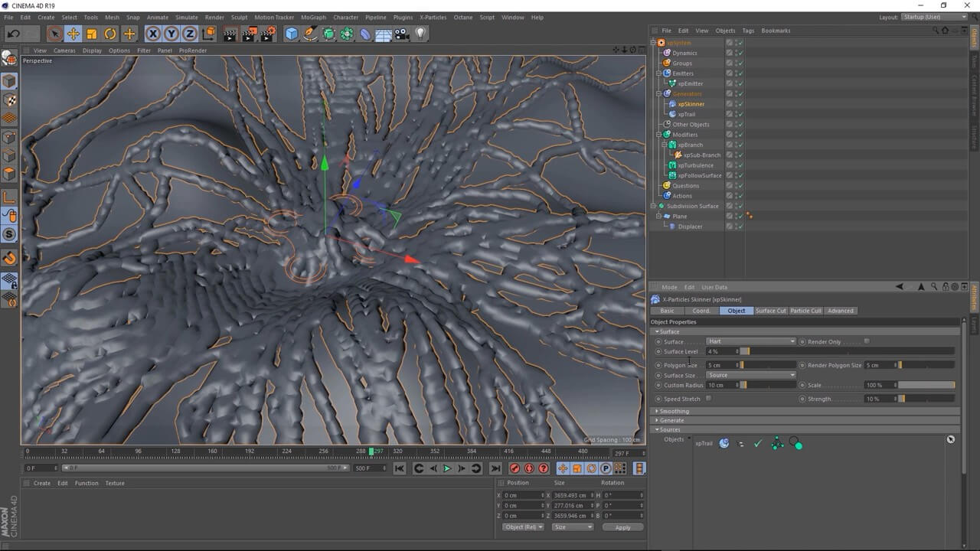The image size is (980, 551).
Task: Click the Custom Radius input field
Action: (722, 385)
